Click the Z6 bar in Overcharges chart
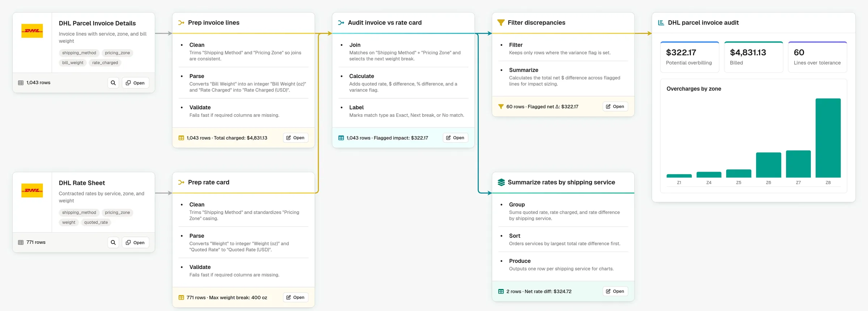The image size is (868, 311). [x=768, y=165]
